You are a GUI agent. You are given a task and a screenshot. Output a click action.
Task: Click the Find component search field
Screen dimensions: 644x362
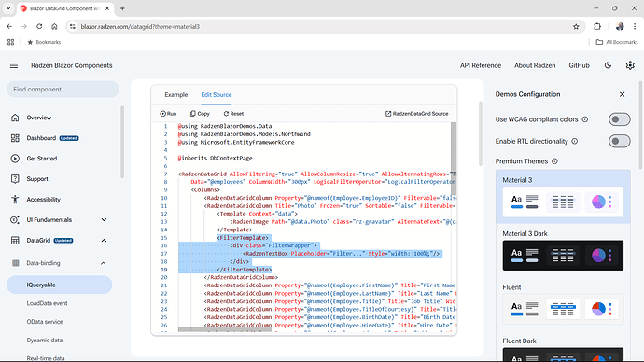63,89
